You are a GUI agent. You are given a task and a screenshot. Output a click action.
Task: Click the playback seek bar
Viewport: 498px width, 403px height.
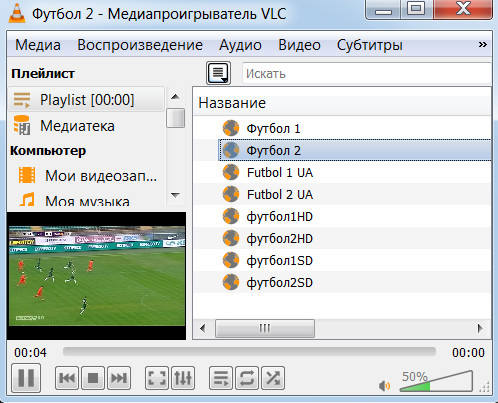click(249, 352)
